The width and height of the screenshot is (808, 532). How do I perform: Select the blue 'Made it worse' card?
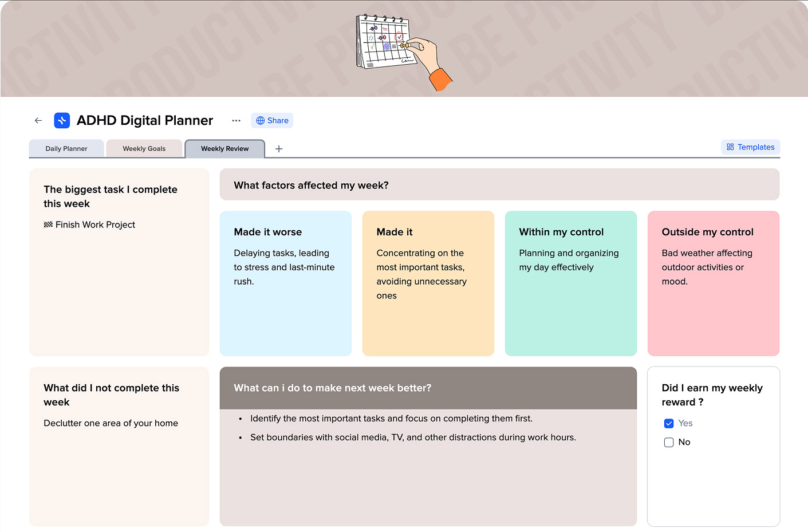(x=285, y=283)
